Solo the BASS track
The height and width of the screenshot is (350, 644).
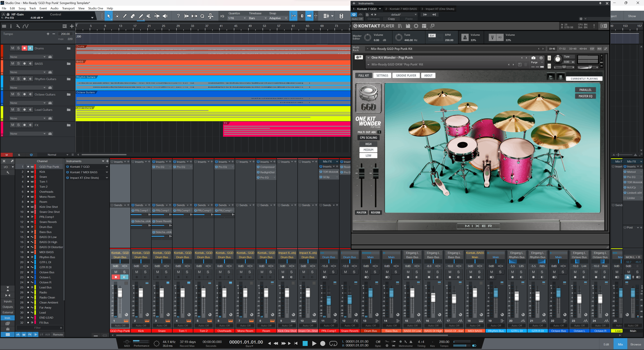(x=18, y=64)
